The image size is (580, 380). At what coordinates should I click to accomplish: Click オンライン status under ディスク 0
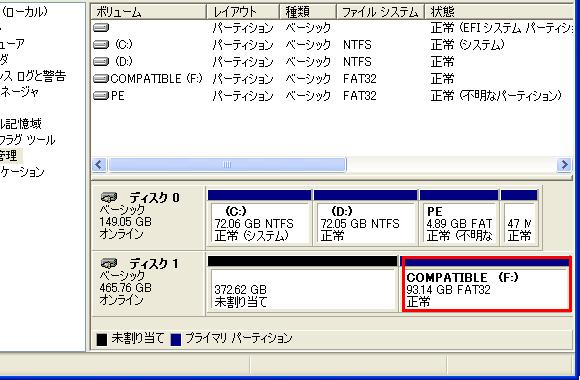pos(121,234)
